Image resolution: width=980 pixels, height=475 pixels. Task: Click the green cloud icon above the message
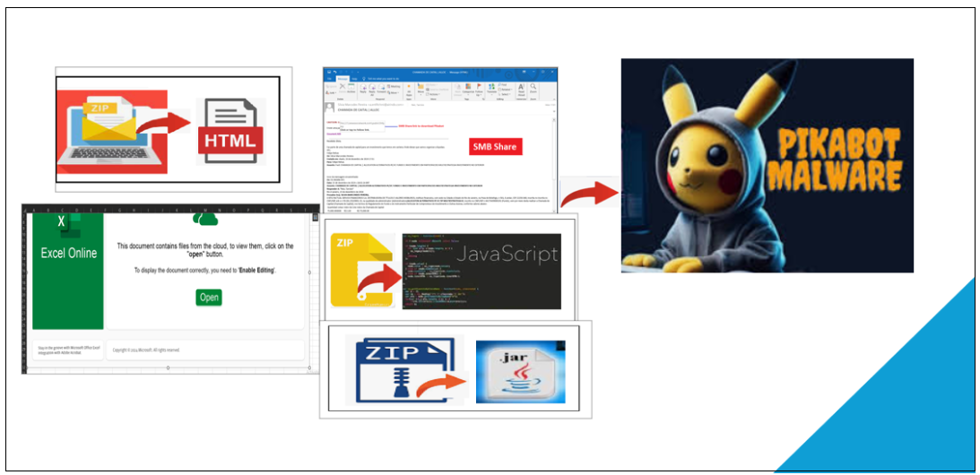point(207,218)
